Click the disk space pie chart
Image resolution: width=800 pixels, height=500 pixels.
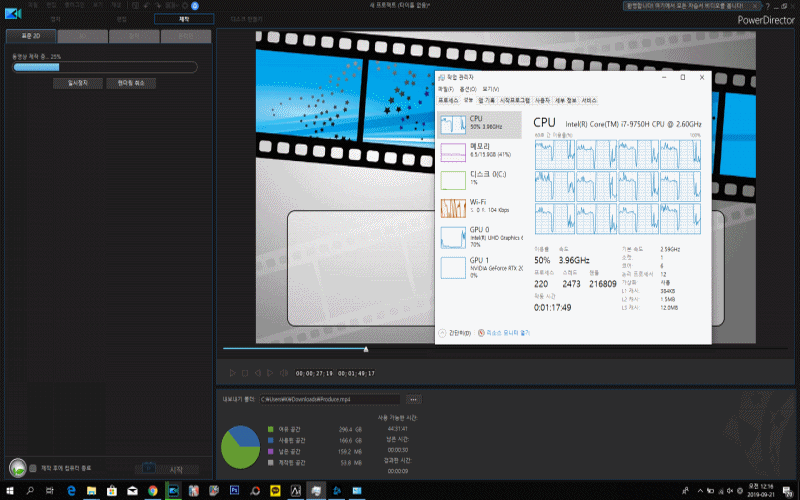(x=240, y=447)
